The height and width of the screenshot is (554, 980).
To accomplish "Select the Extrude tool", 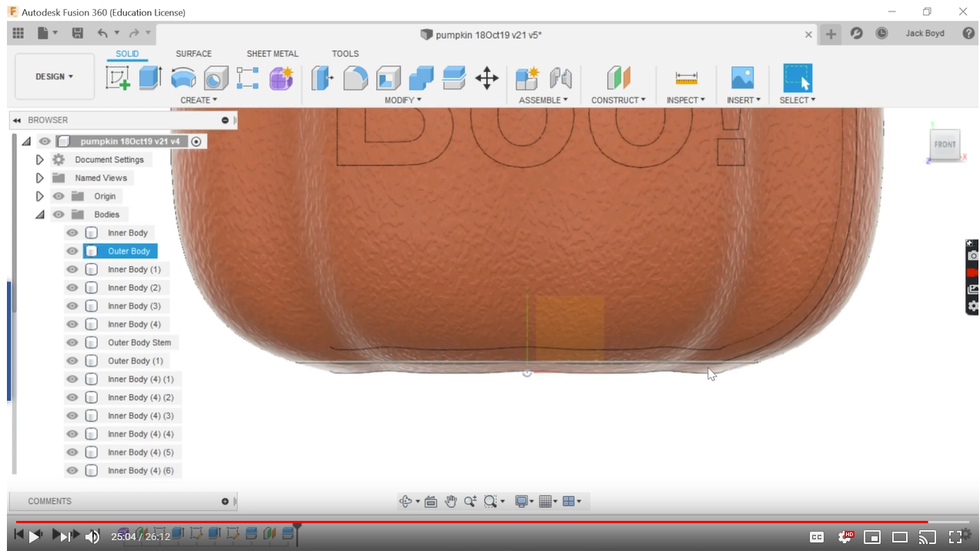I will (150, 78).
